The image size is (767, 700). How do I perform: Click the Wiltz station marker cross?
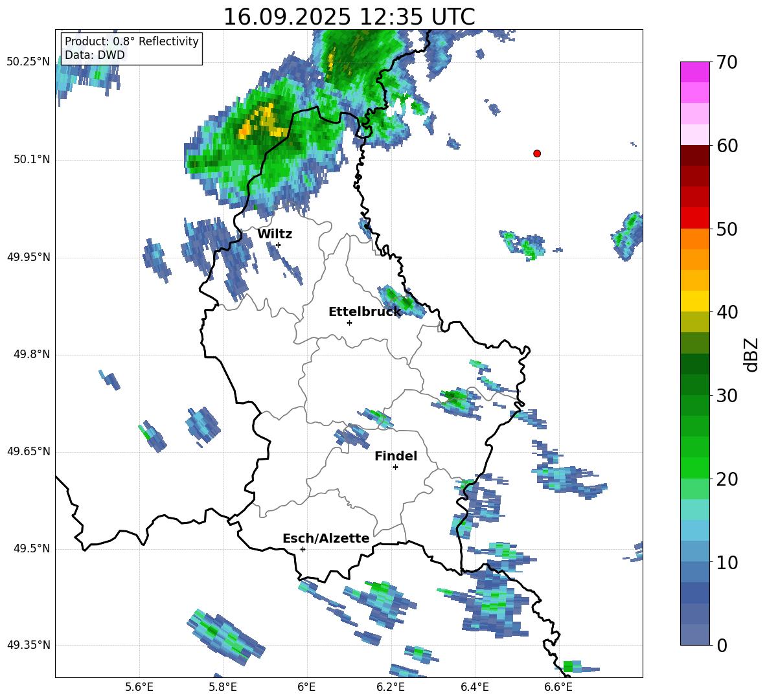(x=279, y=245)
